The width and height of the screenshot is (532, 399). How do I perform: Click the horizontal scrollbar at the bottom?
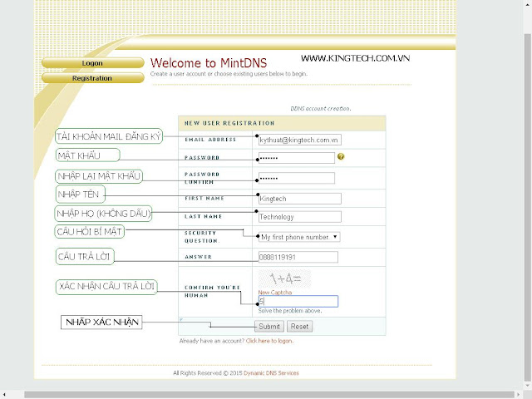269,394
